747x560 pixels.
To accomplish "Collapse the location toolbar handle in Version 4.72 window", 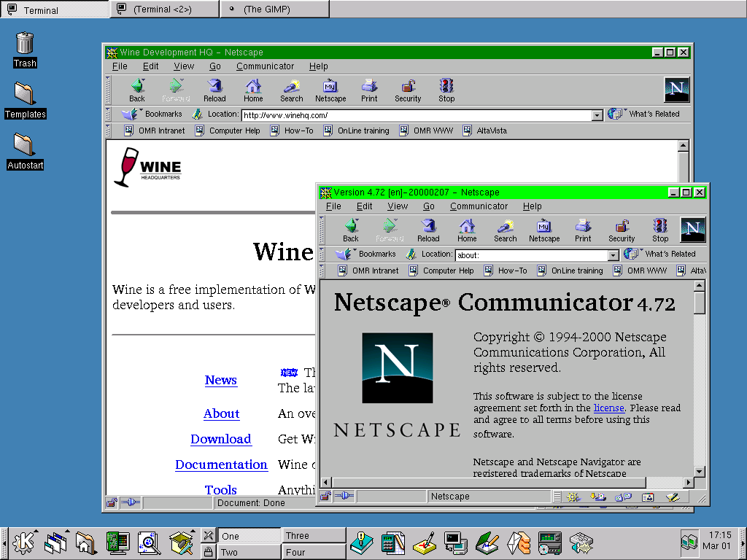I will click(x=322, y=254).
